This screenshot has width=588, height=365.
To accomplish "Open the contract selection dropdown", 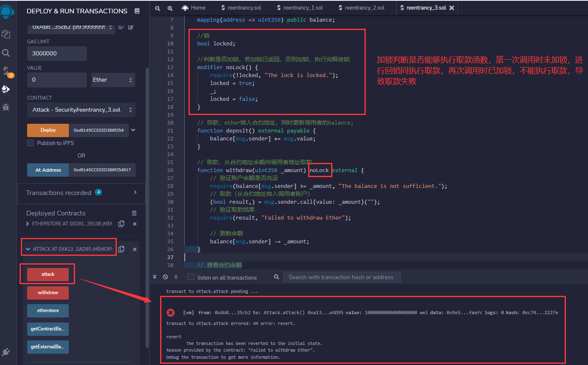I will point(81,110).
